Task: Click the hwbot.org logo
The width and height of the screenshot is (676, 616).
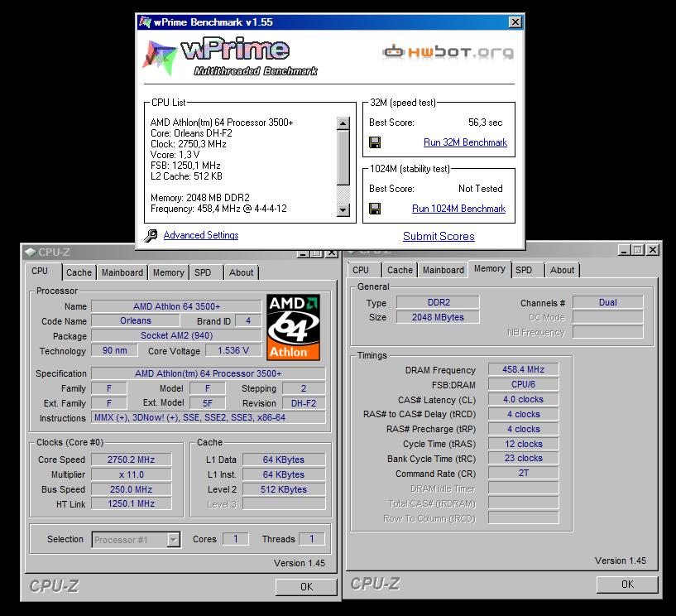Action: point(448,52)
